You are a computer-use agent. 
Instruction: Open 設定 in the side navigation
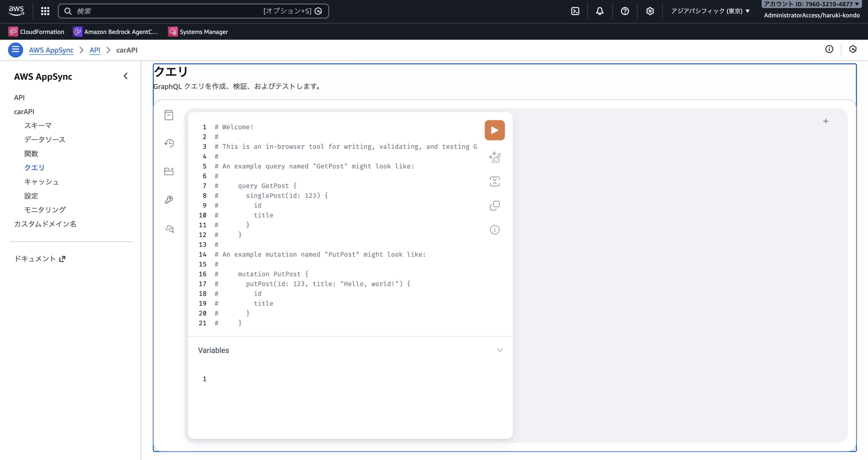tap(31, 196)
